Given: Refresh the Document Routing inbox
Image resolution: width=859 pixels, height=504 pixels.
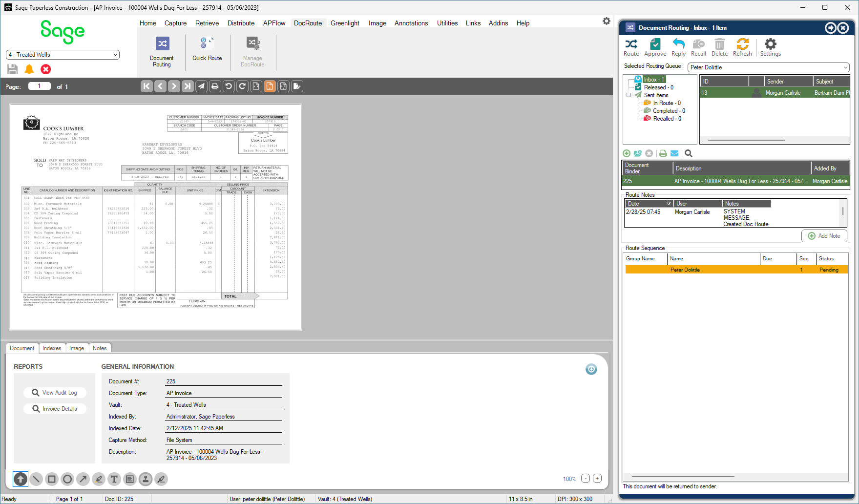Looking at the screenshot, I should tap(742, 47).
